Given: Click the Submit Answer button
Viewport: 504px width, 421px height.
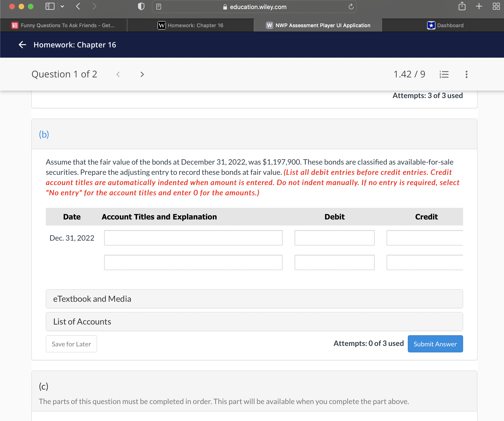Looking at the screenshot, I should 435,344.
